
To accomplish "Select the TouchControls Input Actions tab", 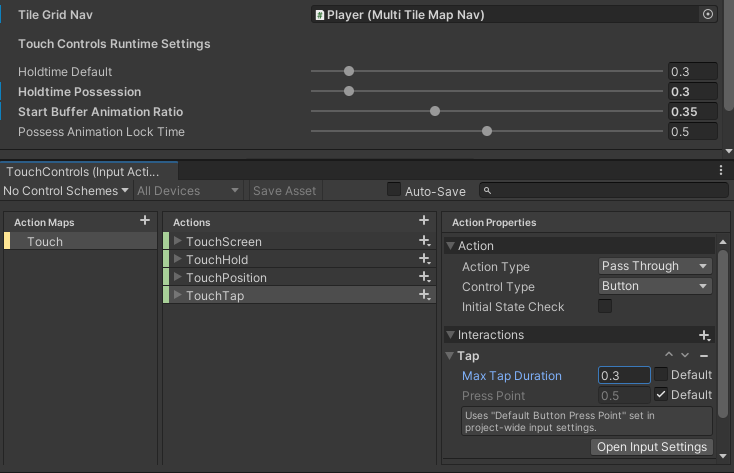I will [89, 171].
